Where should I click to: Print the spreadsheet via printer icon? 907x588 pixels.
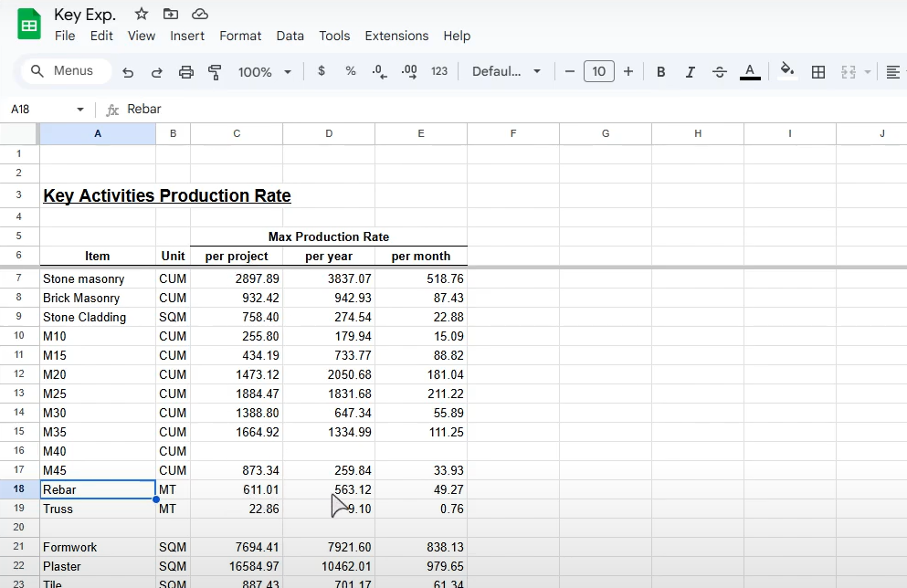click(186, 71)
